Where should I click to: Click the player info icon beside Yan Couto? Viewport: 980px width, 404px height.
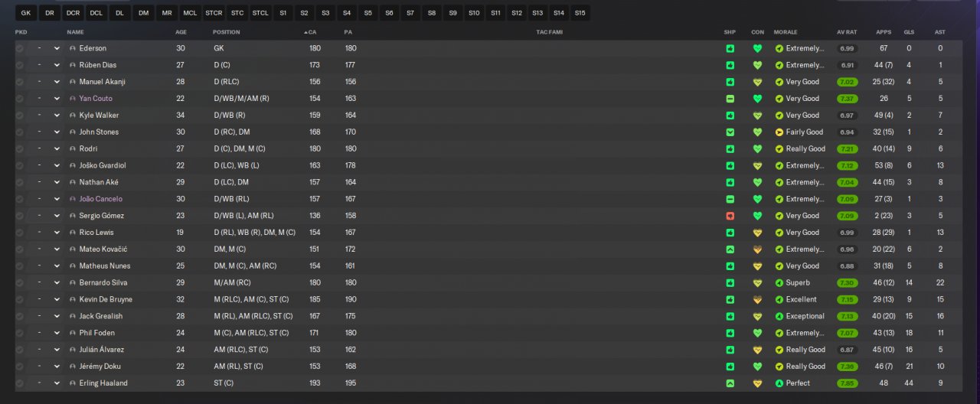pyautogui.click(x=73, y=99)
